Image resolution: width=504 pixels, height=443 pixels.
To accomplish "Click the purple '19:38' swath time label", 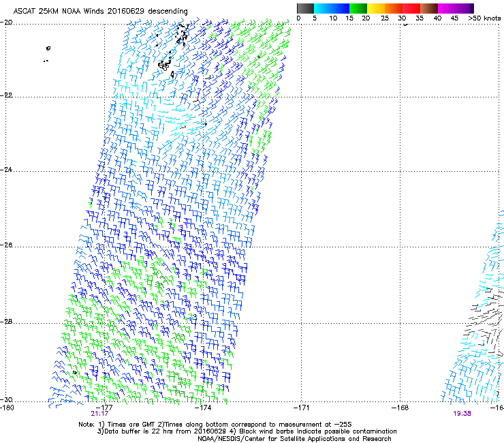I will point(462,414).
